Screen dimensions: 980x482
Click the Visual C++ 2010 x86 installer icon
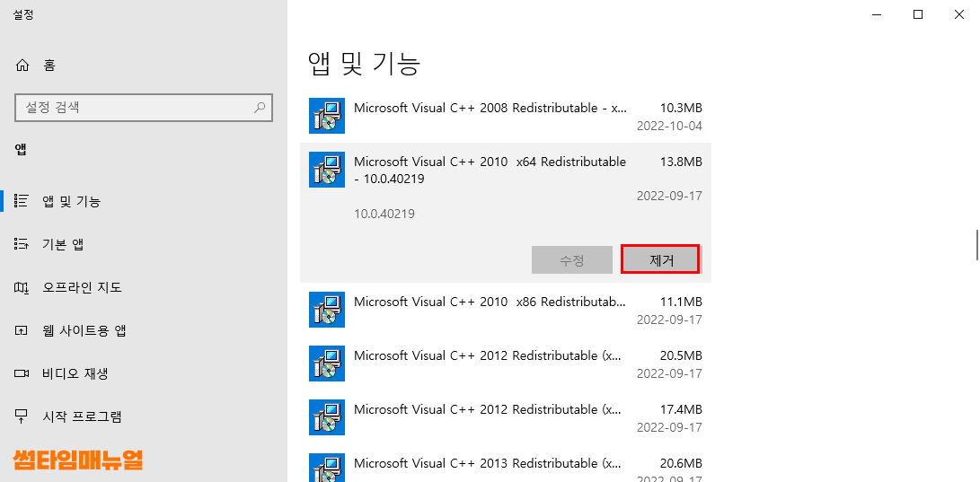point(327,309)
